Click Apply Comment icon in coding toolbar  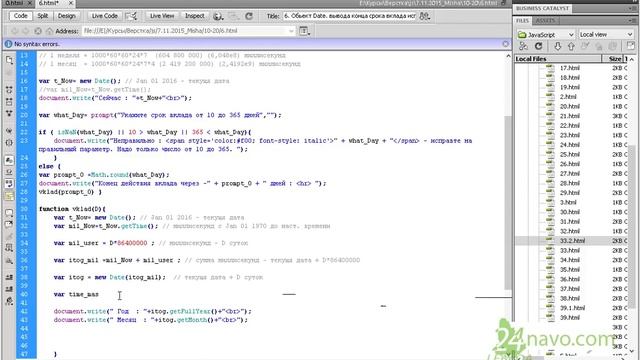click(x=9, y=213)
